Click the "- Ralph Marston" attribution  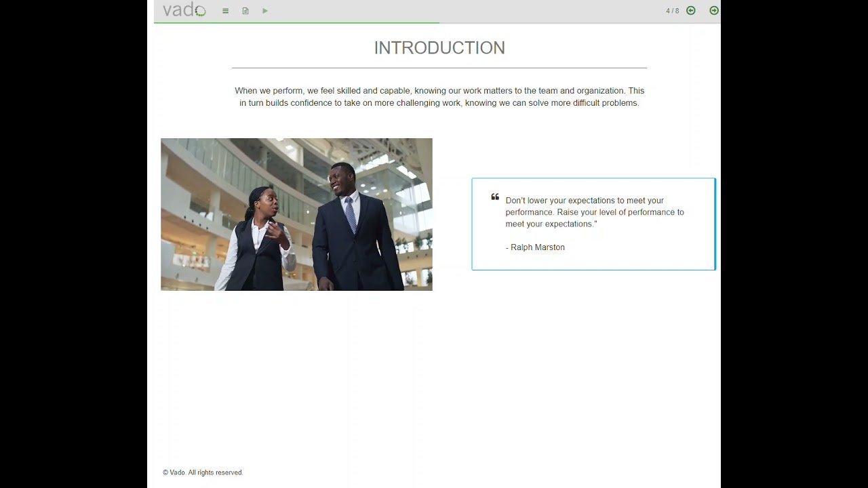(537, 247)
